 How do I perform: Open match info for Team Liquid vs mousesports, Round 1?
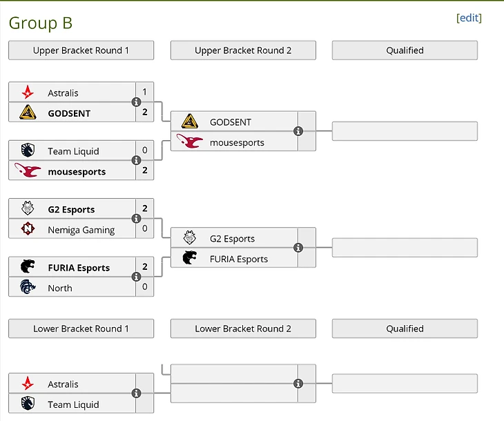[137, 160]
